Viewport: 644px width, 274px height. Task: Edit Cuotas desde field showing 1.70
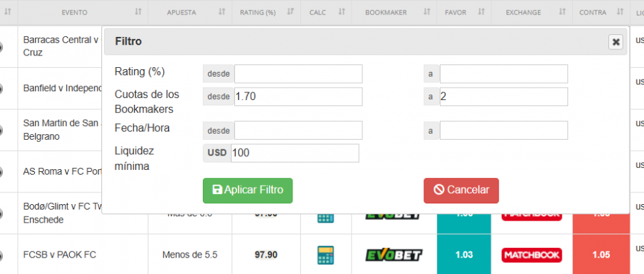[298, 97]
